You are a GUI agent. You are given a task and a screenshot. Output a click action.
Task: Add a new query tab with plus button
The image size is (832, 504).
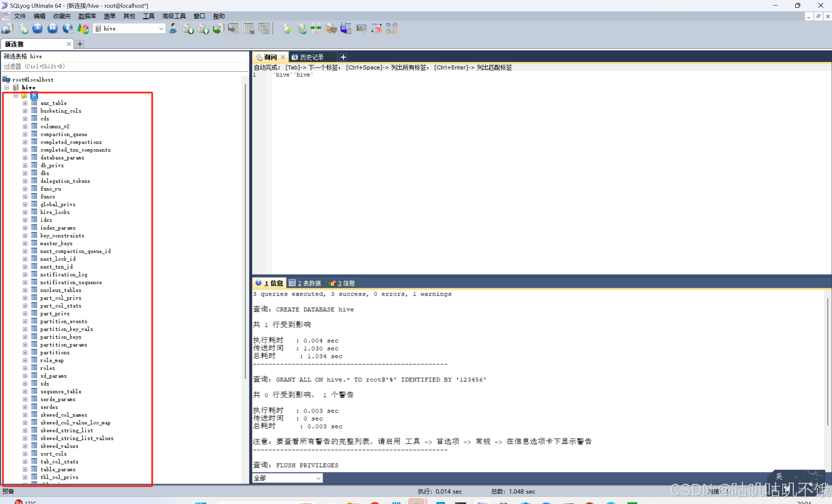[x=343, y=57]
